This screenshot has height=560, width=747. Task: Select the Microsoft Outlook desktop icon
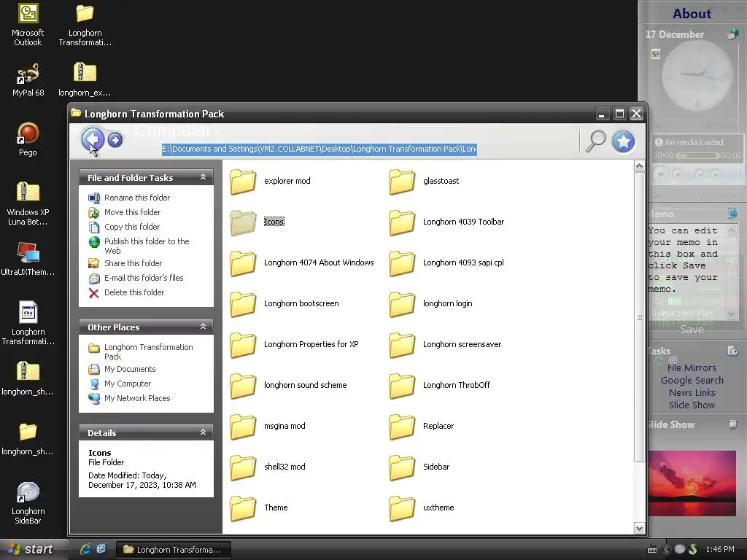(28, 25)
